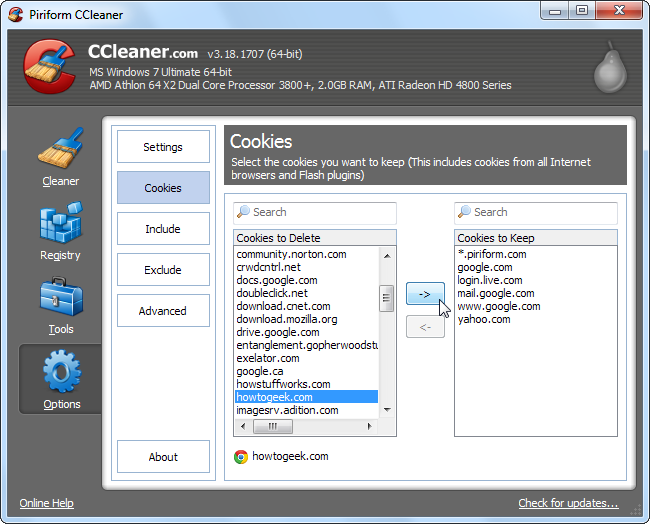The width and height of the screenshot is (650, 524).
Task: Click the vertical scrollbar thumb
Action: (386, 298)
